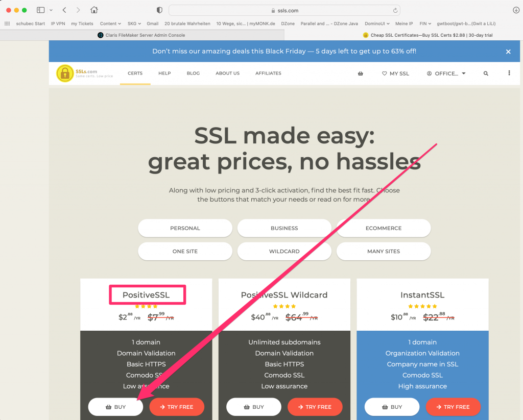Open the HELP menu item

pyautogui.click(x=164, y=73)
